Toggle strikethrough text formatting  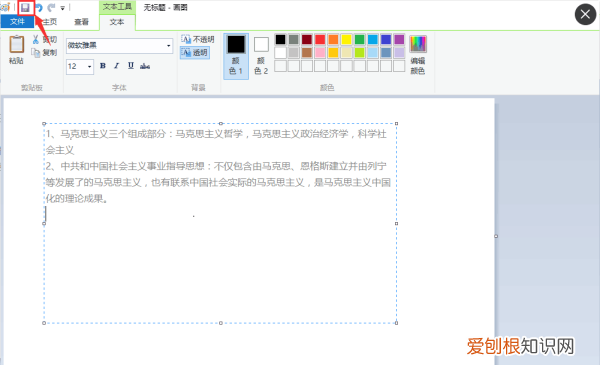click(x=145, y=66)
